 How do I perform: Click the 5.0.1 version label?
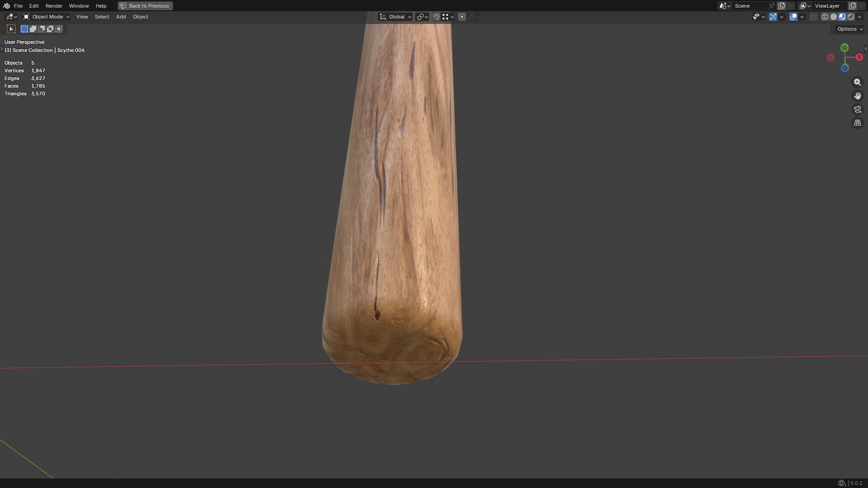(x=856, y=483)
